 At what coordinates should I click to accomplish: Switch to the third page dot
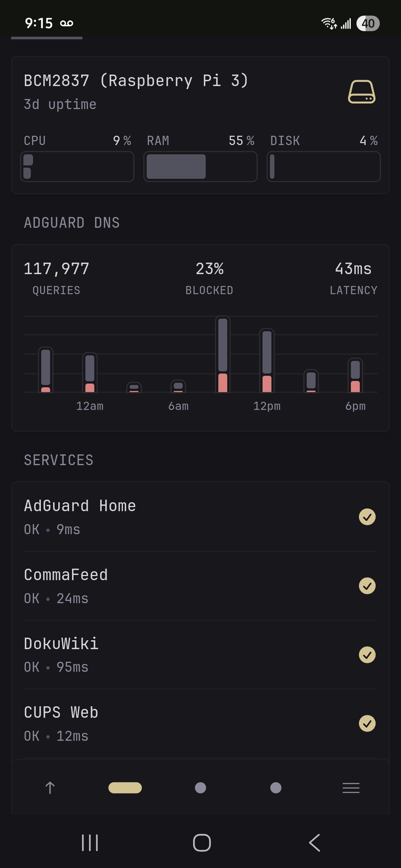click(276, 788)
